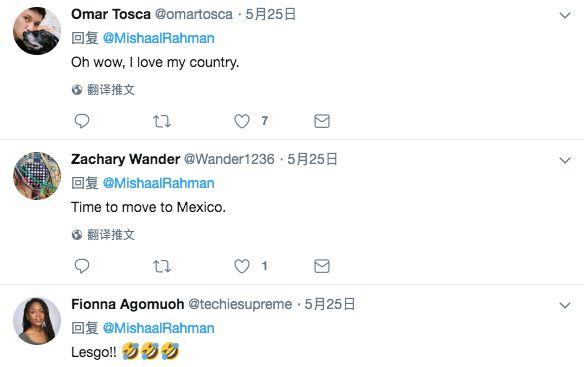Open Omar Tosca's profile picture
The image size is (584, 367).
(37, 31)
